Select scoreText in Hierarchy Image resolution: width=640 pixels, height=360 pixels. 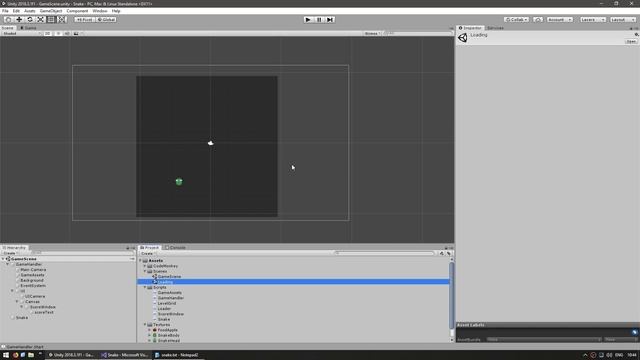coord(44,312)
